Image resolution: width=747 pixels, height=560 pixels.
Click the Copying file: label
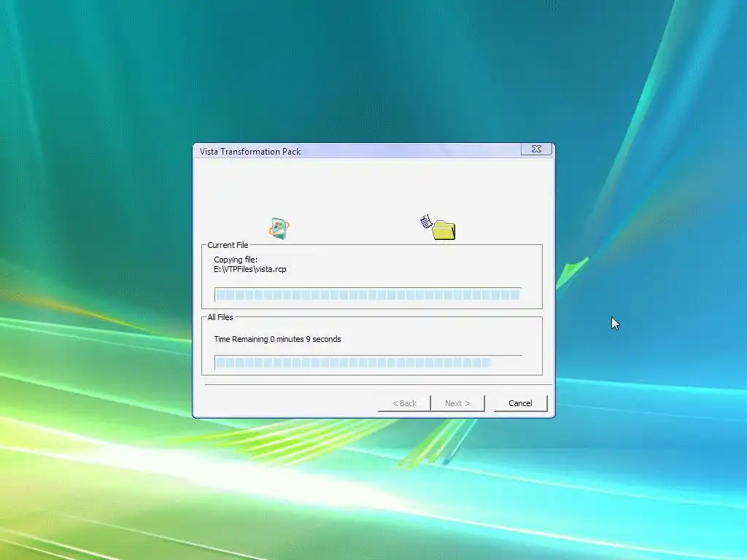click(236, 260)
